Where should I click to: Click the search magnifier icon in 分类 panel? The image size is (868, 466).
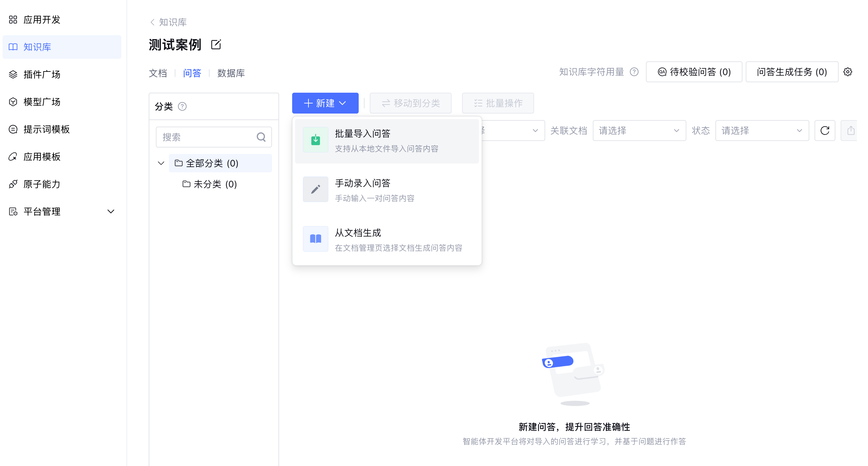(x=261, y=137)
